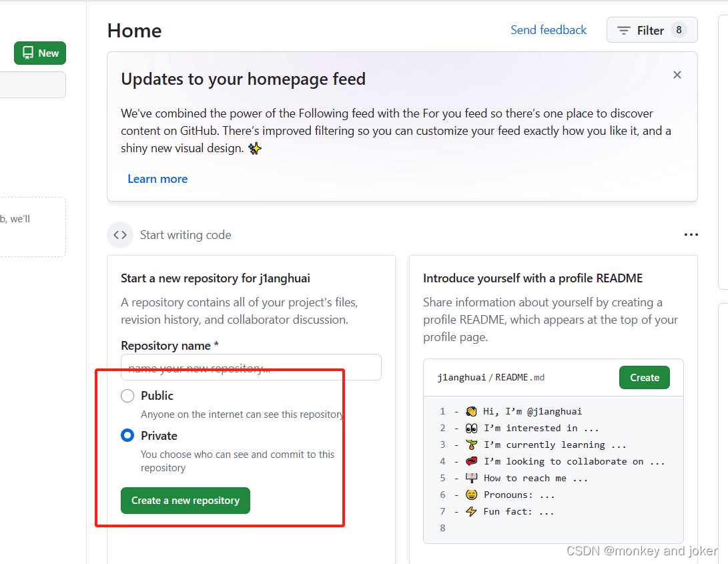Open the Send feedback link
Screen dimensions: 728x564
tap(549, 30)
